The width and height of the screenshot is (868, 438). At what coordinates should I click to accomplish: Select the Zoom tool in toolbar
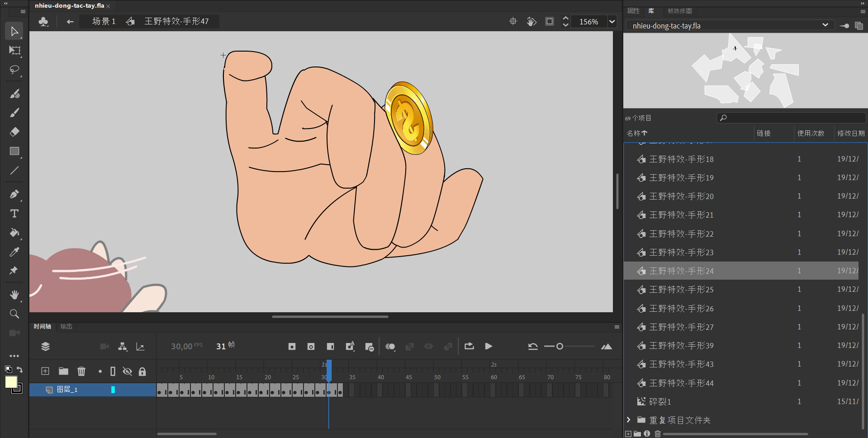[14, 314]
